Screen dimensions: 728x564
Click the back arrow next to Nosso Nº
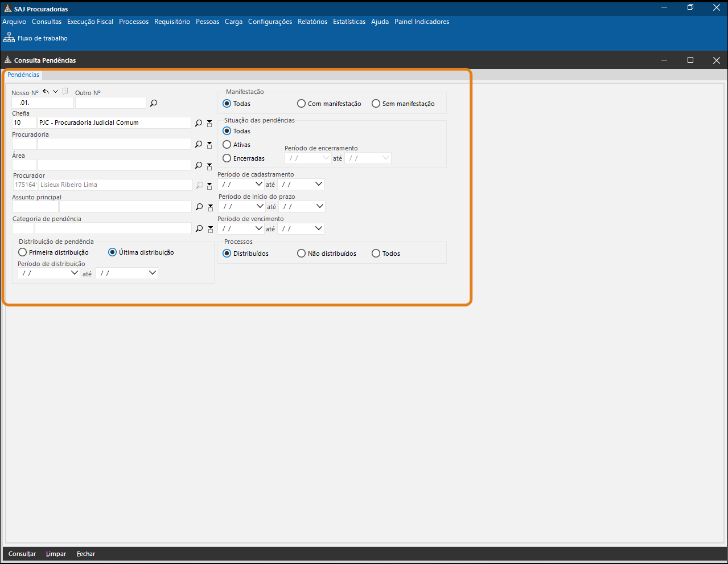tap(46, 92)
